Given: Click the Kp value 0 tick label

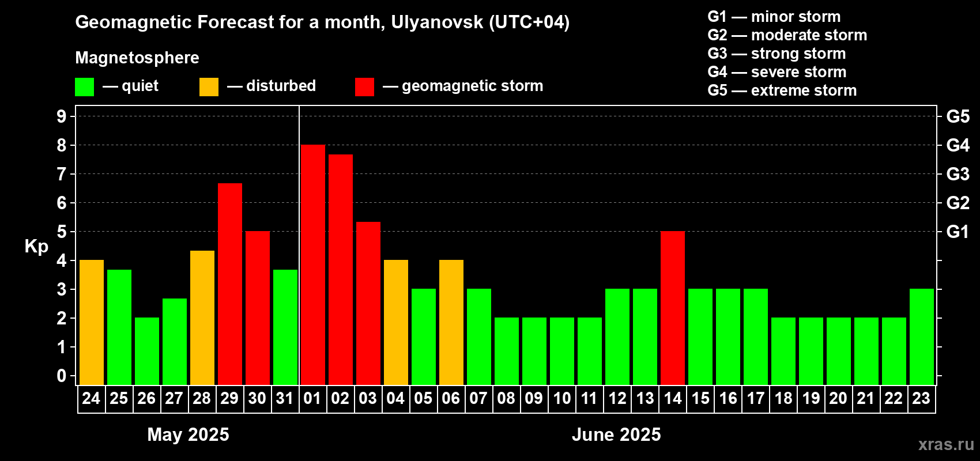Looking at the screenshot, I should pyautogui.click(x=62, y=376).
